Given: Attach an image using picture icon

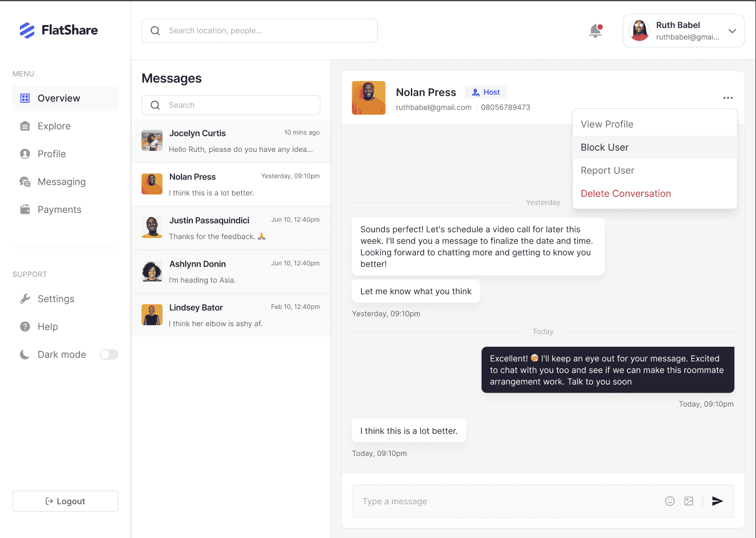Looking at the screenshot, I should 688,501.
